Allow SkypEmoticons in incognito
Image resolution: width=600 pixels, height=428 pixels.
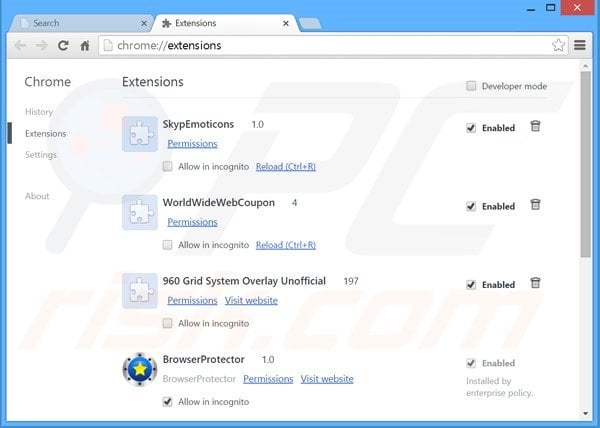coord(167,166)
